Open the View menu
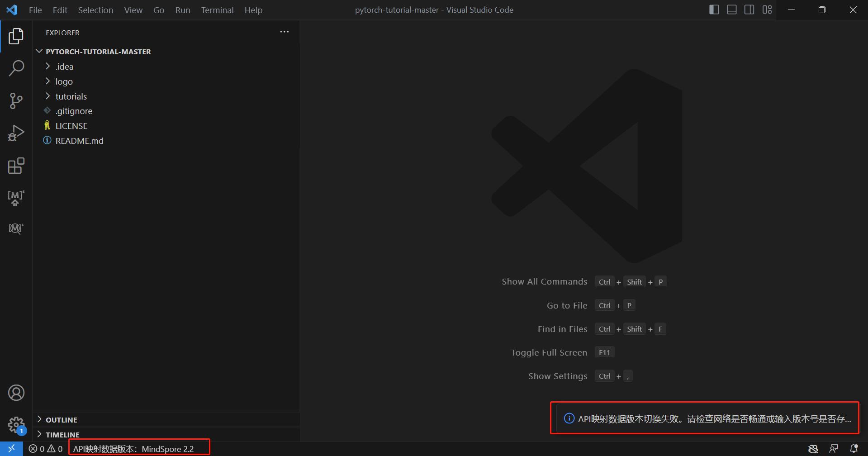The height and width of the screenshot is (456, 868). tap(133, 10)
